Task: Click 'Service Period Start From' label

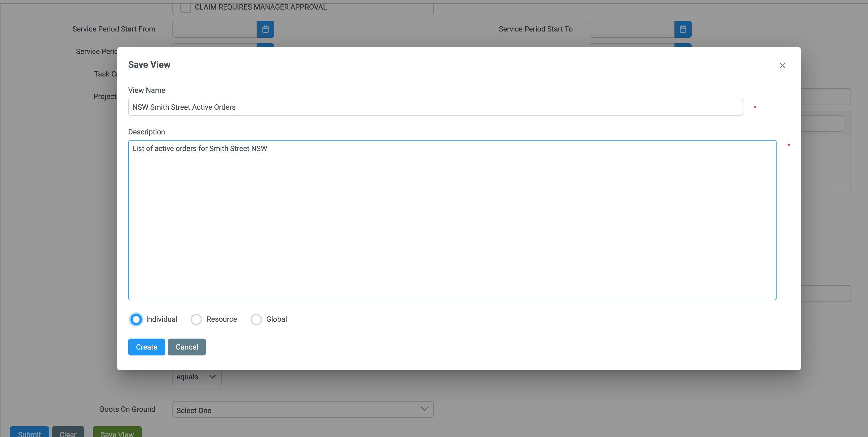Action: [114, 29]
